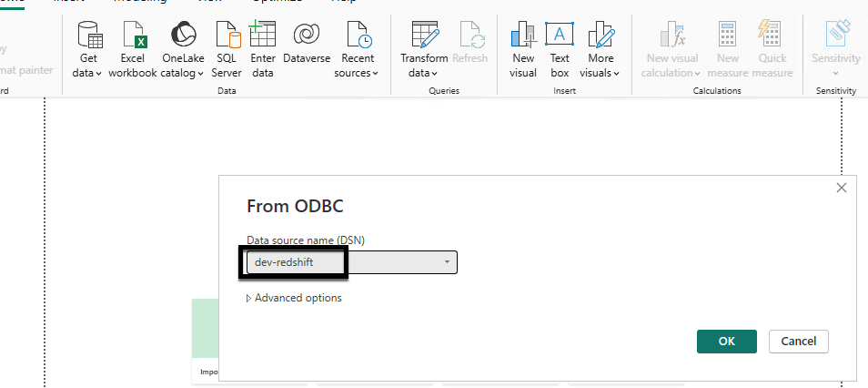This screenshot has width=868, height=388.
Task: Expand Transform data dropdown arrow
Action: point(435,73)
